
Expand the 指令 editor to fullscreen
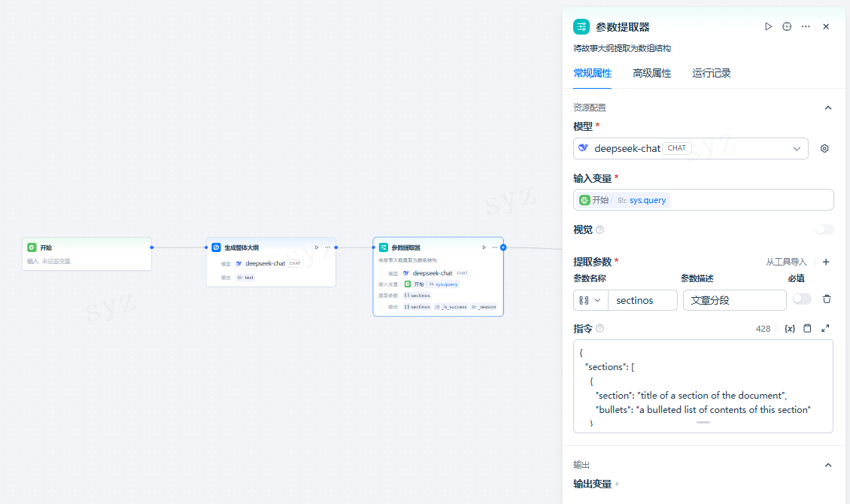(824, 328)
